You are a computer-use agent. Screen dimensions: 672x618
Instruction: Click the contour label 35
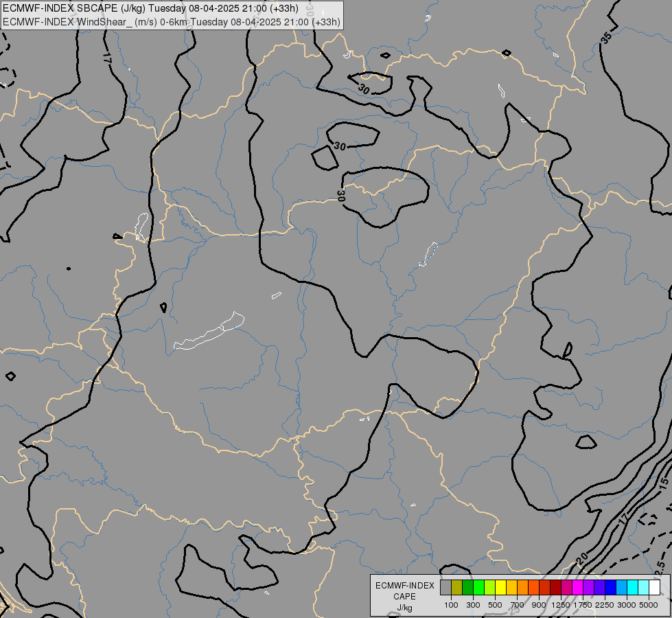[606, 37]
